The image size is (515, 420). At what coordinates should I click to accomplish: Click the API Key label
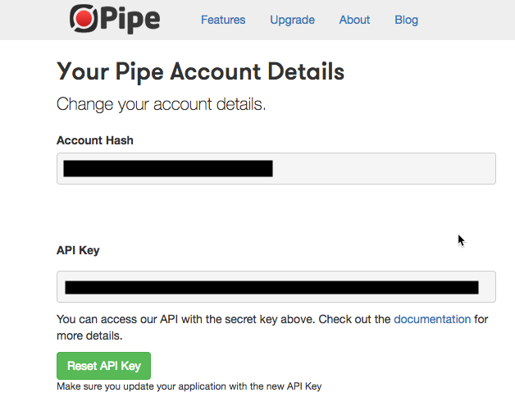tap(78, 250)
